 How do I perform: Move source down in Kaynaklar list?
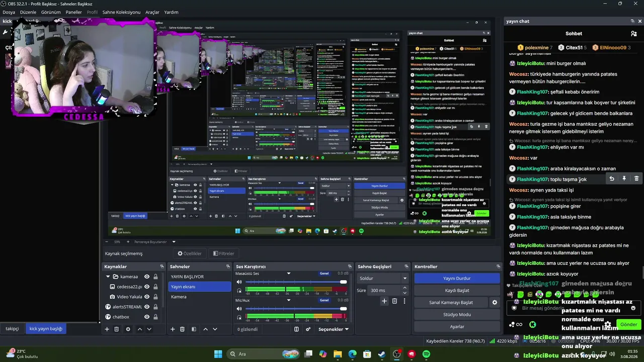[149, 329]
